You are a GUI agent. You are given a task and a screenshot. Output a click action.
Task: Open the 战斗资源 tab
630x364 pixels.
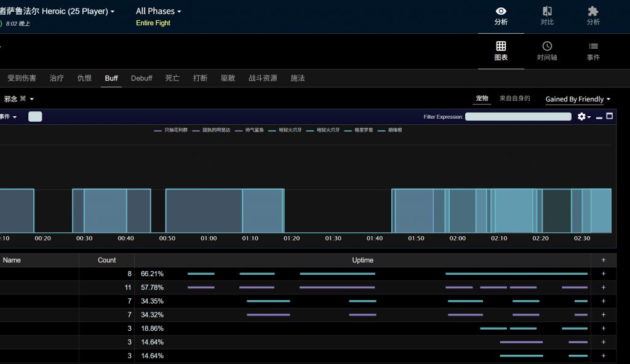pyautogui.click(x=263, y=78)
